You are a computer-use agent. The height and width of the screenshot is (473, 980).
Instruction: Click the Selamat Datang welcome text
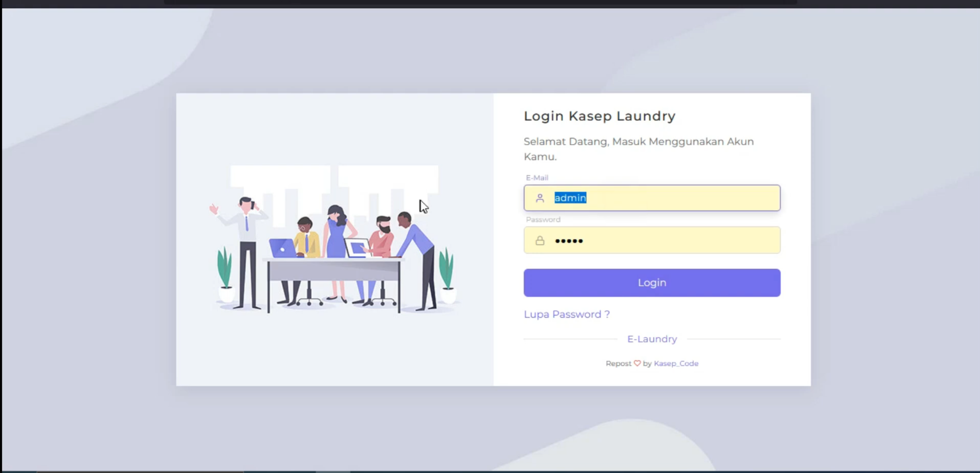(638, 149)
